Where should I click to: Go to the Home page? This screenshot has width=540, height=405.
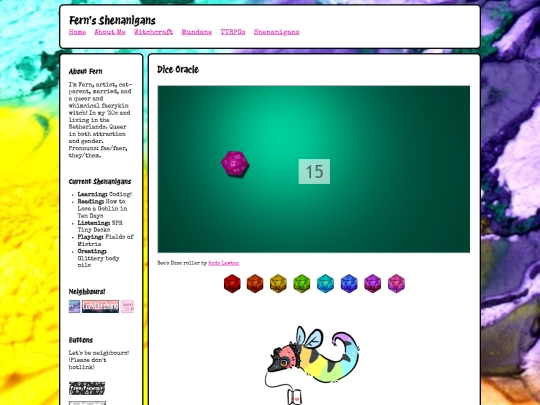pos(77,32)
